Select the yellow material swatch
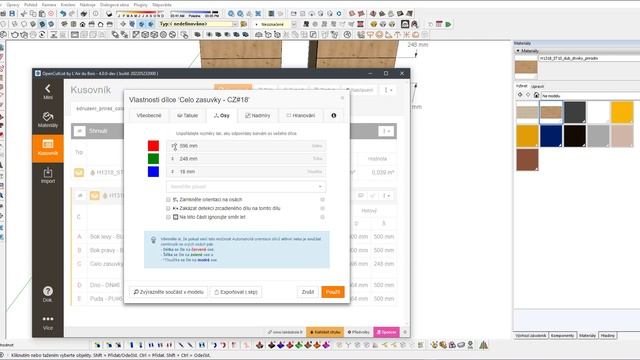 coord(622,112)
